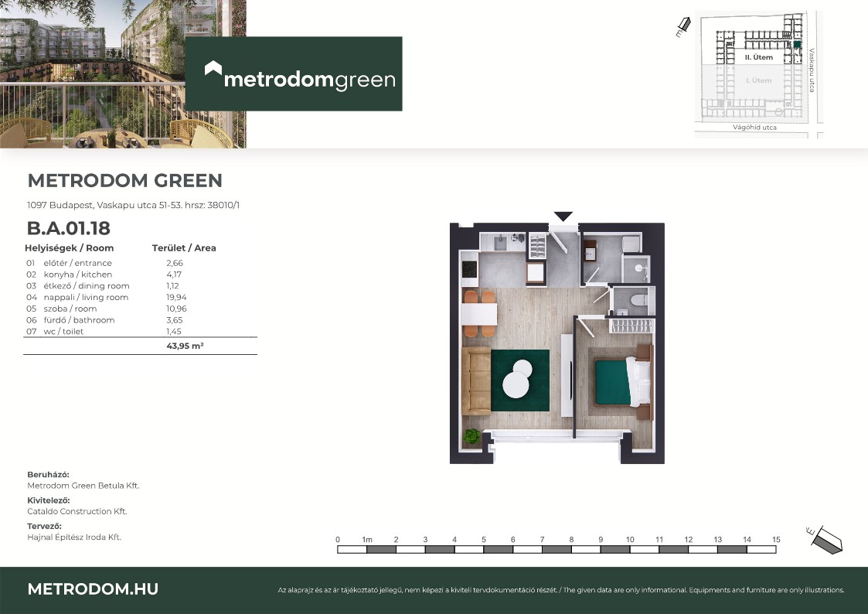The image size is (868, 614).
Task: Click the metrodomgreen logo banner
Action: (294, 73)
